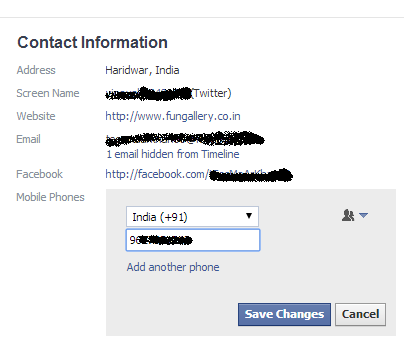Click the Contact Information heading
Screen dimensions: 404x362
(x=92, y=42)
